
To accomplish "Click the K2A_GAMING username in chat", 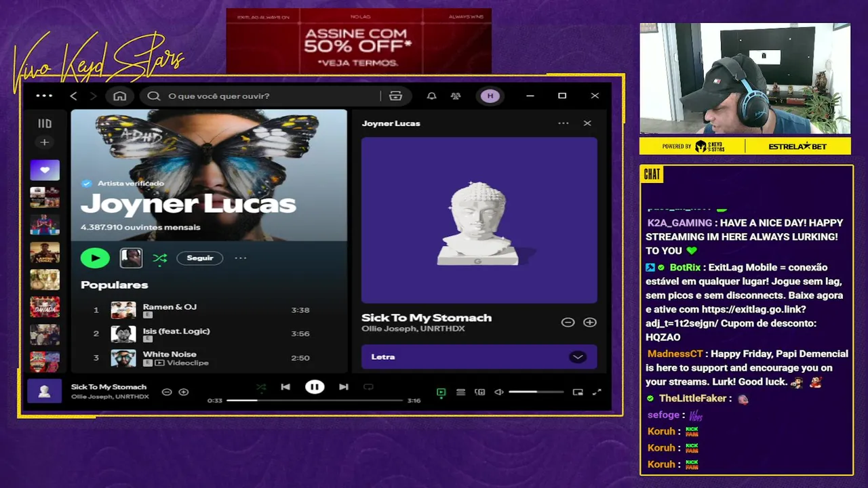I will 679,222.
